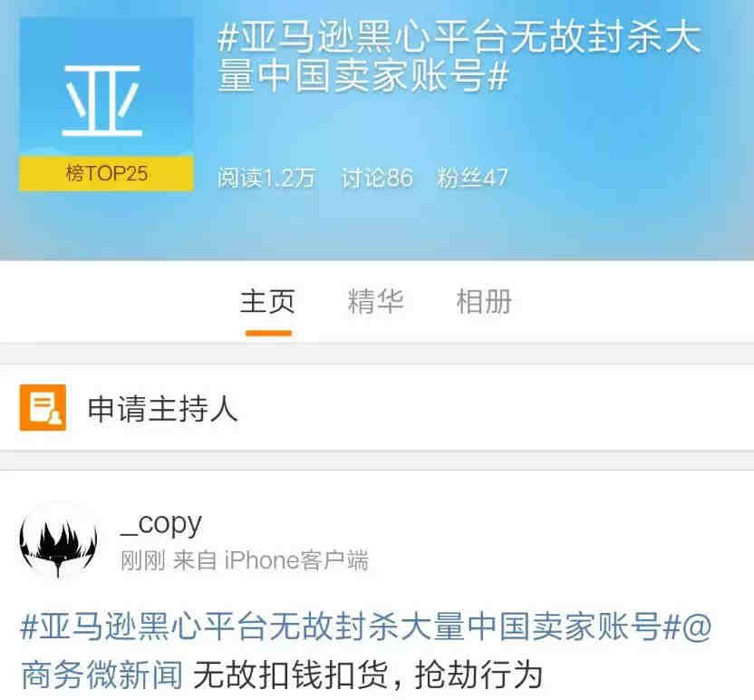The width and height of the screenshot is (754, 700).
Task: Open the 相册 tab
Action: (484, 302)
